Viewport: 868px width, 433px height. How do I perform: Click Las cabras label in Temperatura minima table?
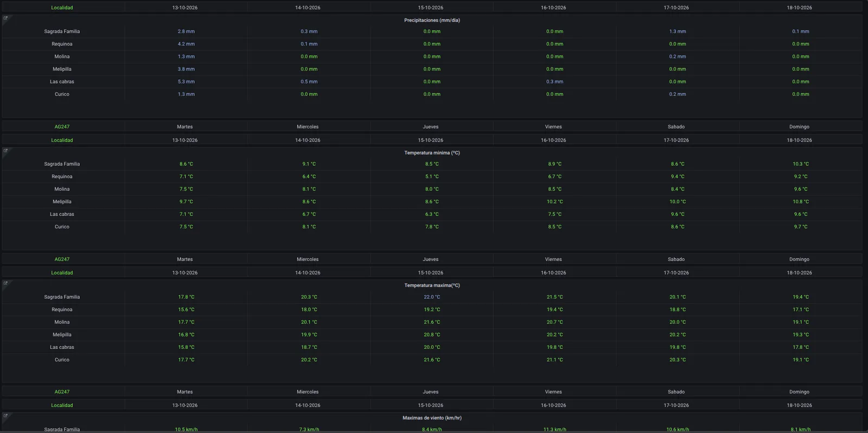point(62,214)
